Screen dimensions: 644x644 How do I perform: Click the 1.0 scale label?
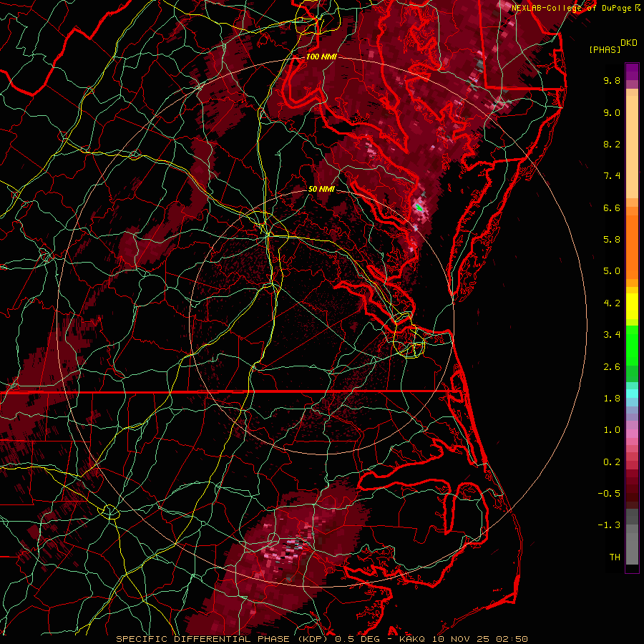click(612, 430)
